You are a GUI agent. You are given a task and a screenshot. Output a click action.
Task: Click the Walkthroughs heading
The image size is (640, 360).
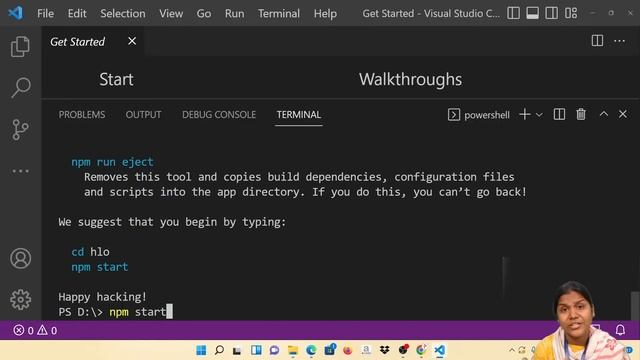tap(410, 79)
